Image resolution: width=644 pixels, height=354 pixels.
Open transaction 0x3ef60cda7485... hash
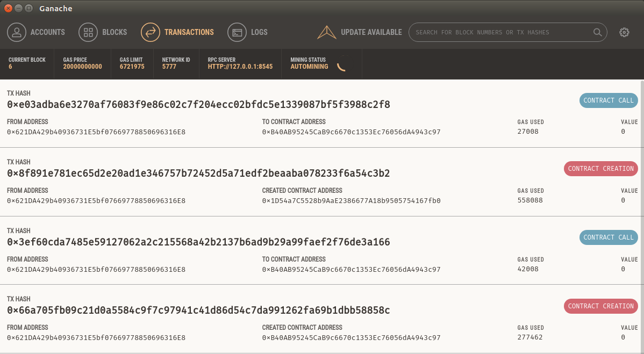[198, 242]
